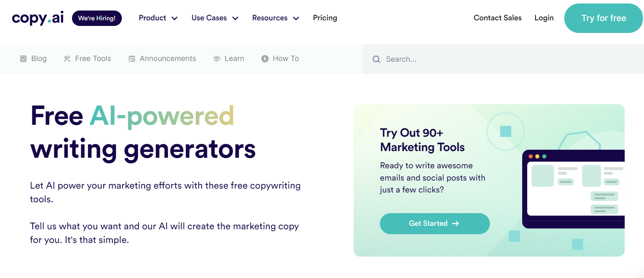Expand the Product dropdown chevron
This screenshot has width=644, height=278.
[175, 19]
